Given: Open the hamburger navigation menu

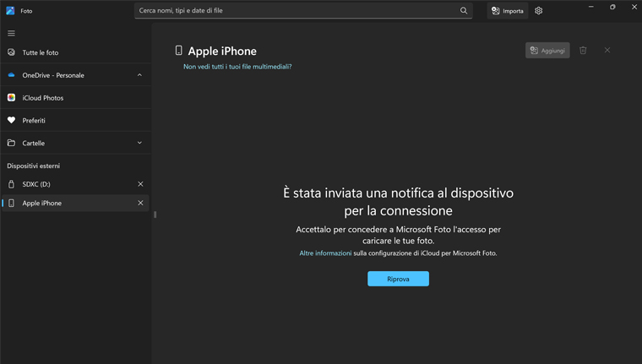Looking at the screenshot, I should point(11,33).
